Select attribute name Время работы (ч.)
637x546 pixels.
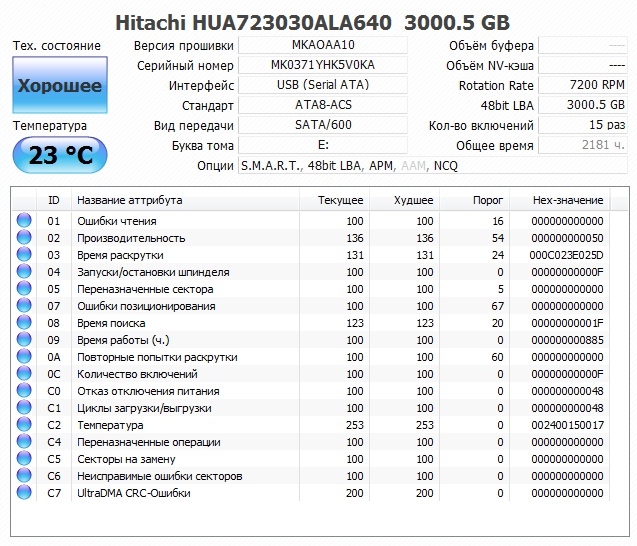pos(123,340)
